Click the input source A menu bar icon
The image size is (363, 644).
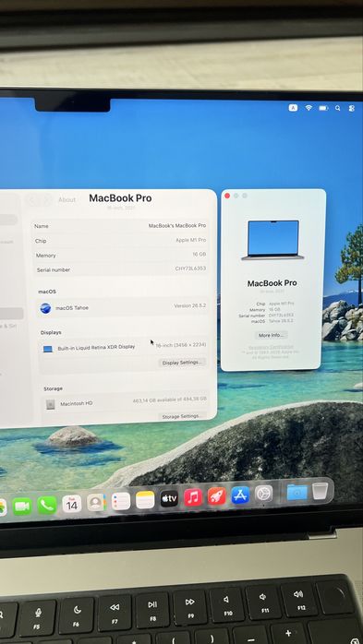[293, 108]
